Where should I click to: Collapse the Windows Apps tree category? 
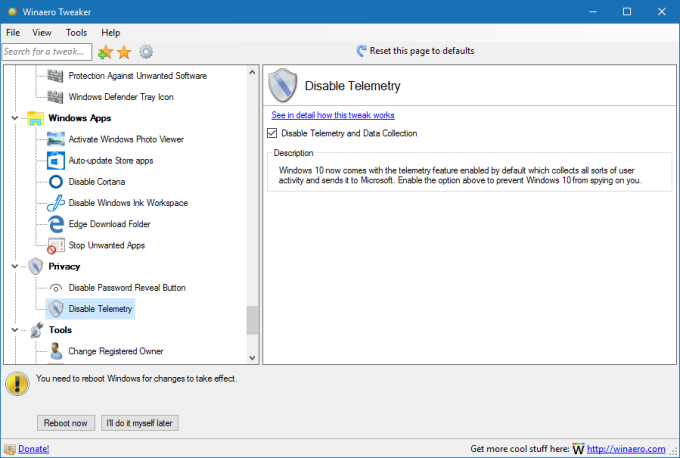click(14, 118)
